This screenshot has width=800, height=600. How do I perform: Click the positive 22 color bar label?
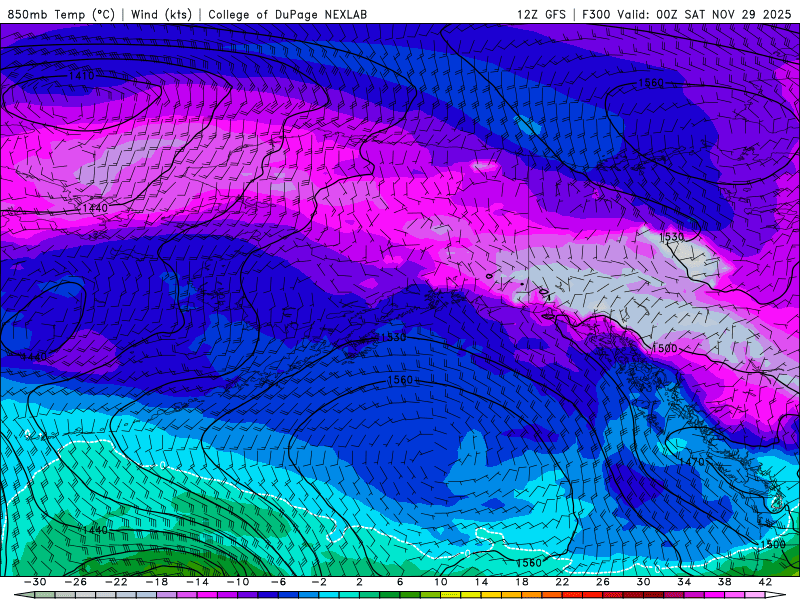pyautogui.click(x=562, y=582)
